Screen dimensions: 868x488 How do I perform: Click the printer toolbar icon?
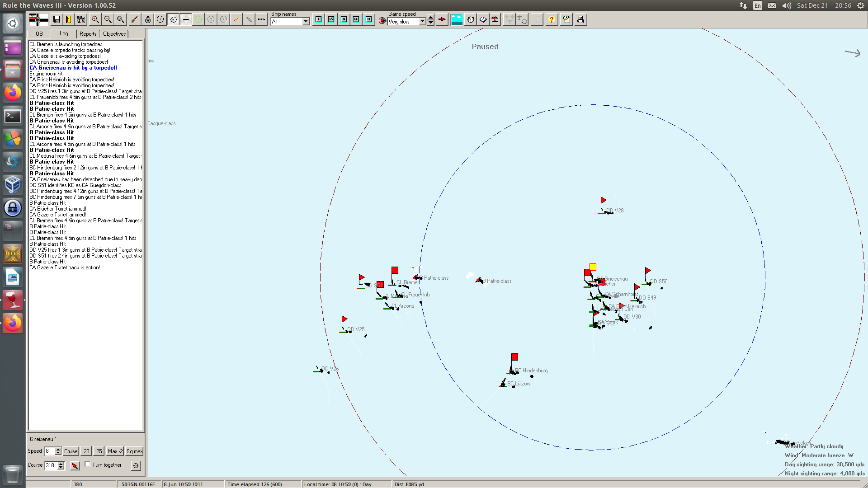coord(581,19)
